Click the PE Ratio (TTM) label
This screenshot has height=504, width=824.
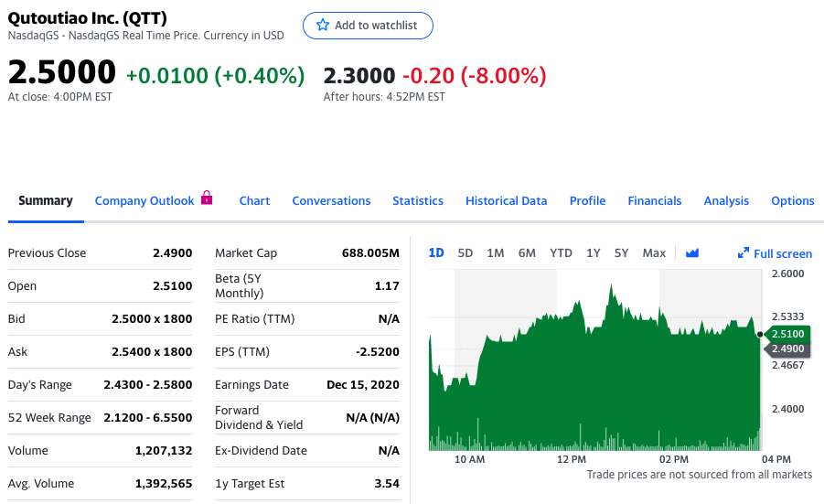click(255, 319)
